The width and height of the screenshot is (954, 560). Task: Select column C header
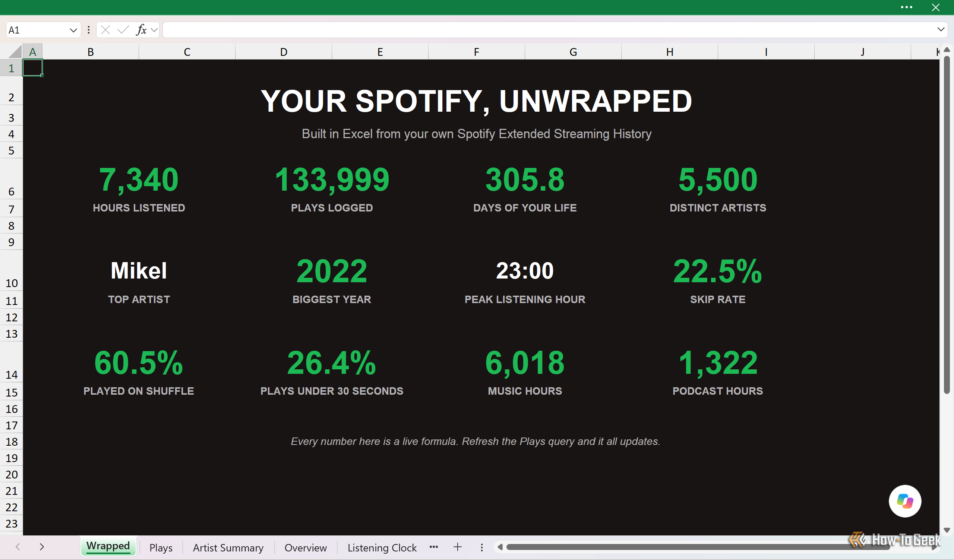(x=187, y=52)
